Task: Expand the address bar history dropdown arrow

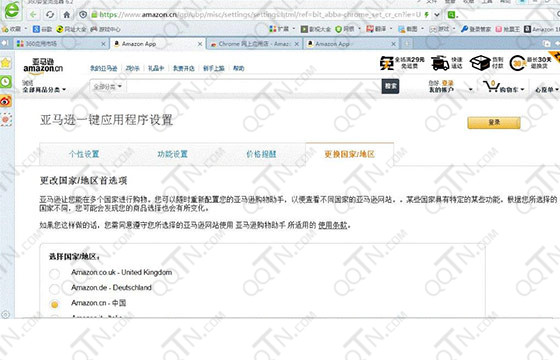Action: click(437, 15)
